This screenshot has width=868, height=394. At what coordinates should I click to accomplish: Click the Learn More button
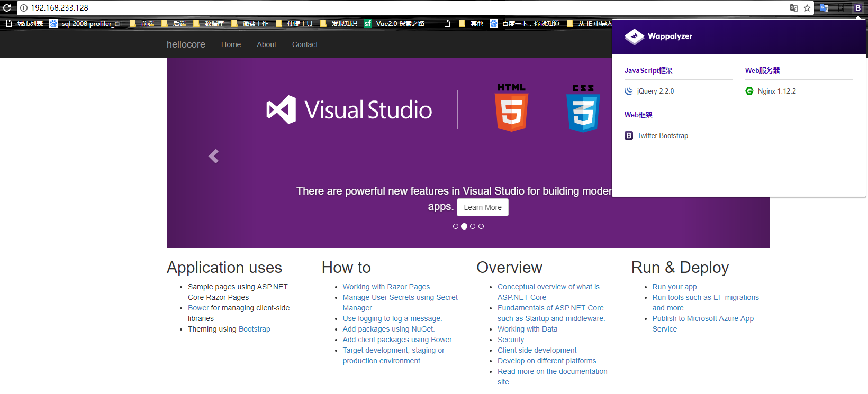(x=483, y=207)
